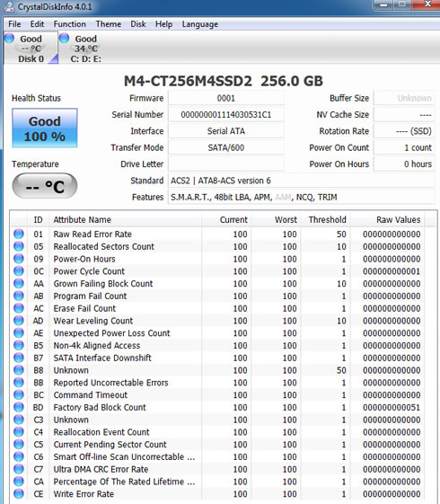This screenshot has height=504, width=440.
Task: Click the status icon for Command Timeout
Action: (x=19, y=395)
